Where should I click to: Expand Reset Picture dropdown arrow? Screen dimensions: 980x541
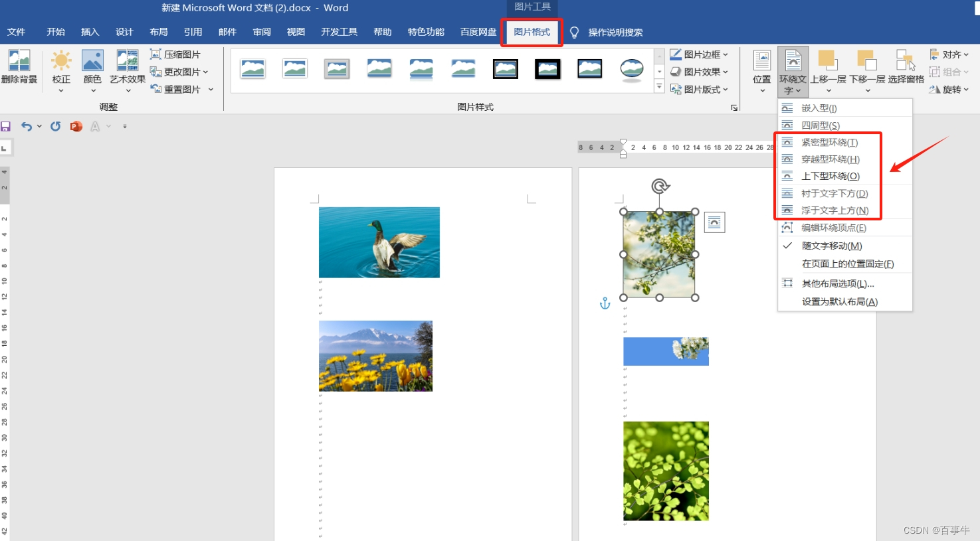click(211, 89)
